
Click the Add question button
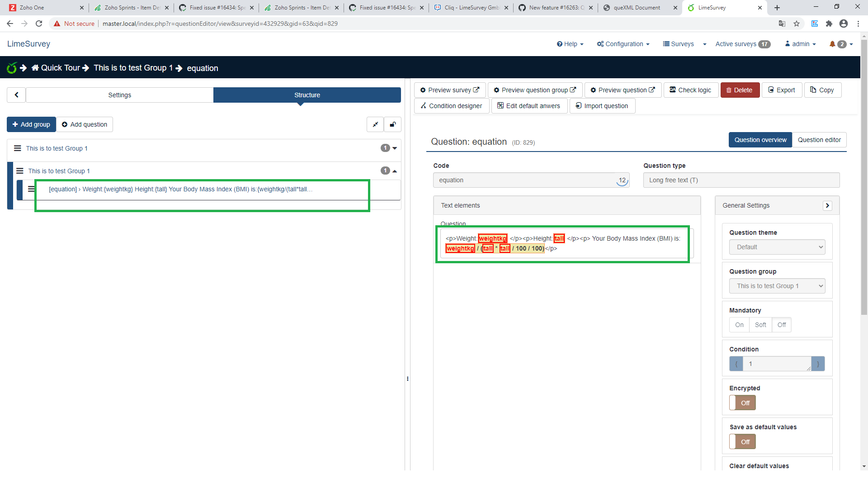(85, 124)
